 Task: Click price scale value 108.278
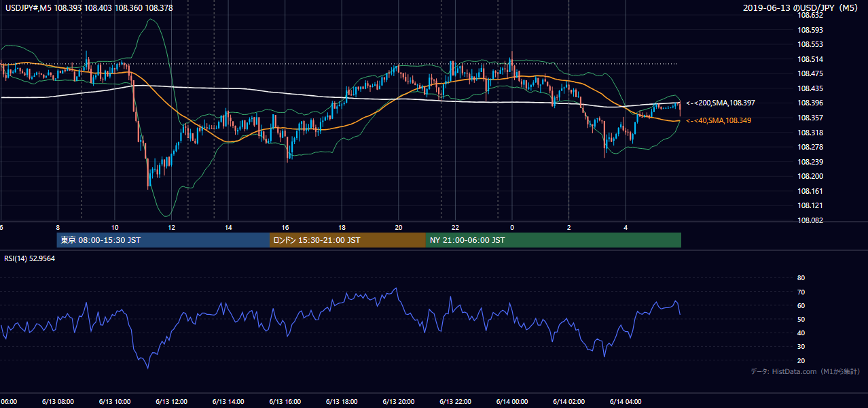pos(810,147)
